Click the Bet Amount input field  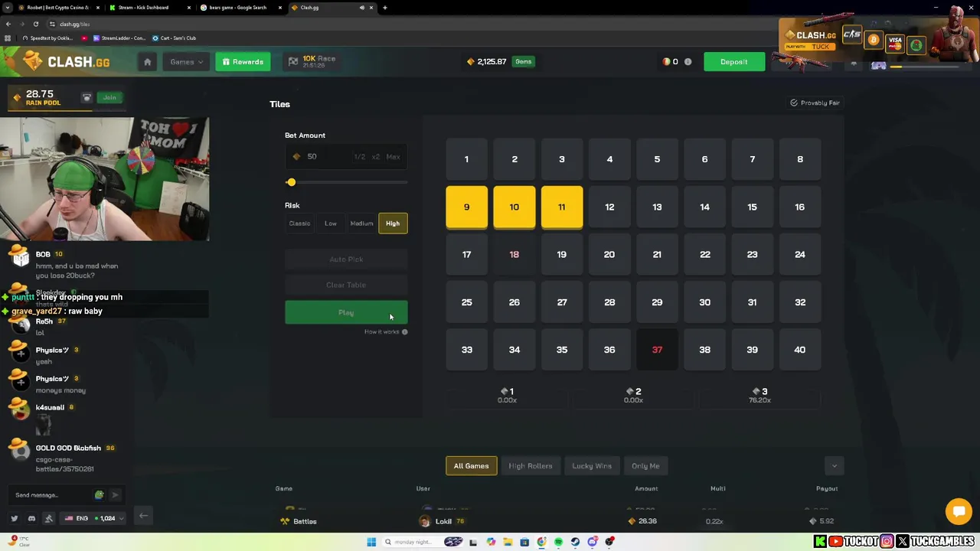click(346, 156)
